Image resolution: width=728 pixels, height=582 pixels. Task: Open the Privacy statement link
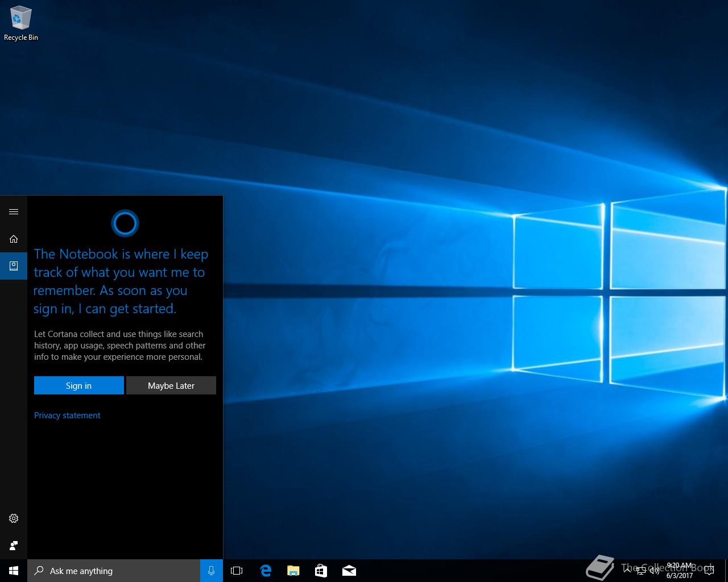[x=67, y=415]
